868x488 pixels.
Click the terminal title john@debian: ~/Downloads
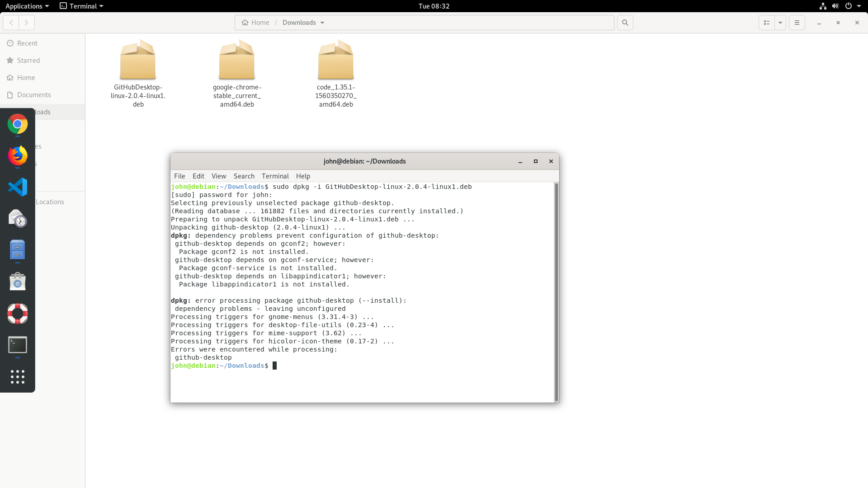365,161
